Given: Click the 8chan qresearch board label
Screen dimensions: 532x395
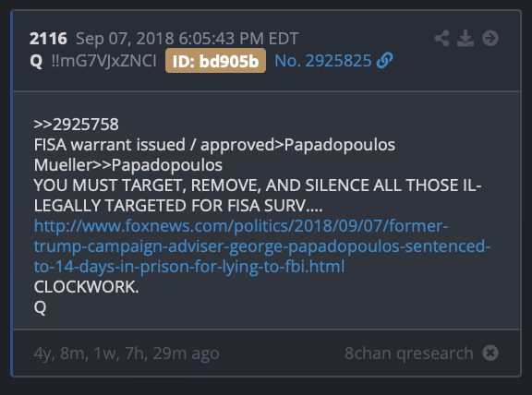Looking at the screenshot, I should [x=409, y=353].
